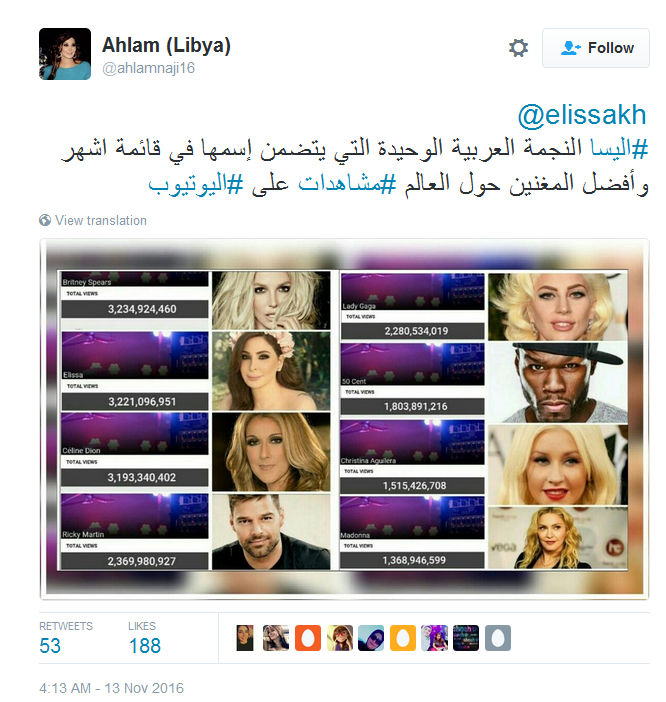View the 53 retweets count
The image size is (666, 702).
[50, 646]
